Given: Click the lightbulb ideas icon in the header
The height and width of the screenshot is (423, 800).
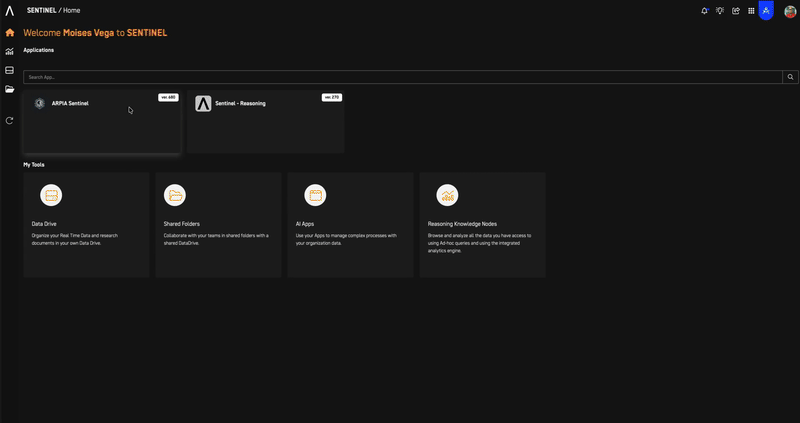Looking at the screenshot, I should [x=720, y=11].
